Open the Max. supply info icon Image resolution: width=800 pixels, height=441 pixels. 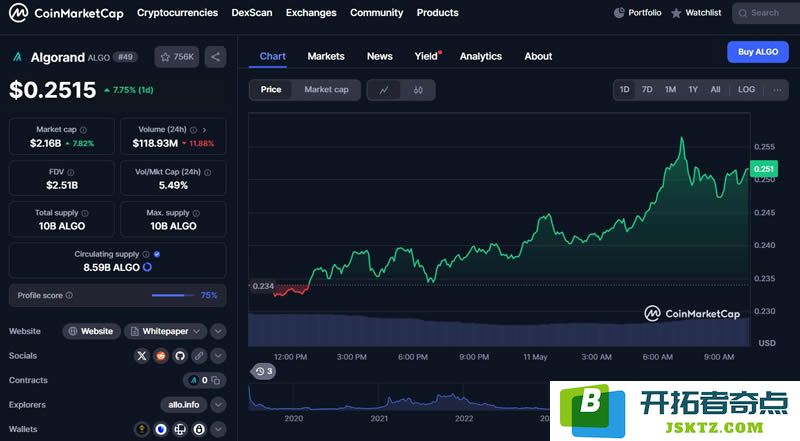point(196,213)
